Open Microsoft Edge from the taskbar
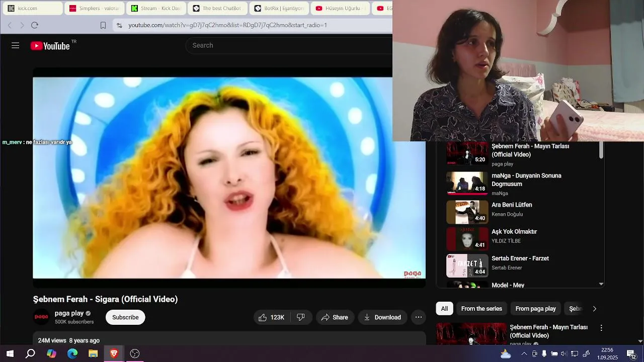 tap(72, 353)
